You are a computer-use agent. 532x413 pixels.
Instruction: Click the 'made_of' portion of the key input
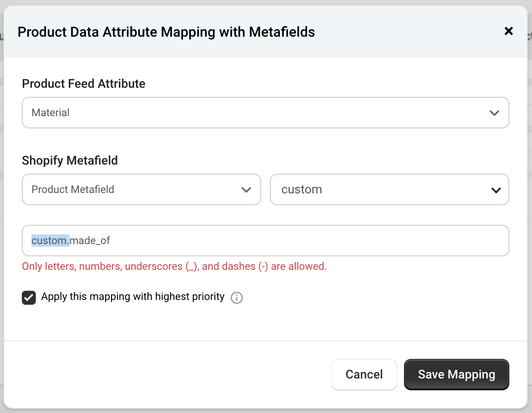click(x=90, y=240)
